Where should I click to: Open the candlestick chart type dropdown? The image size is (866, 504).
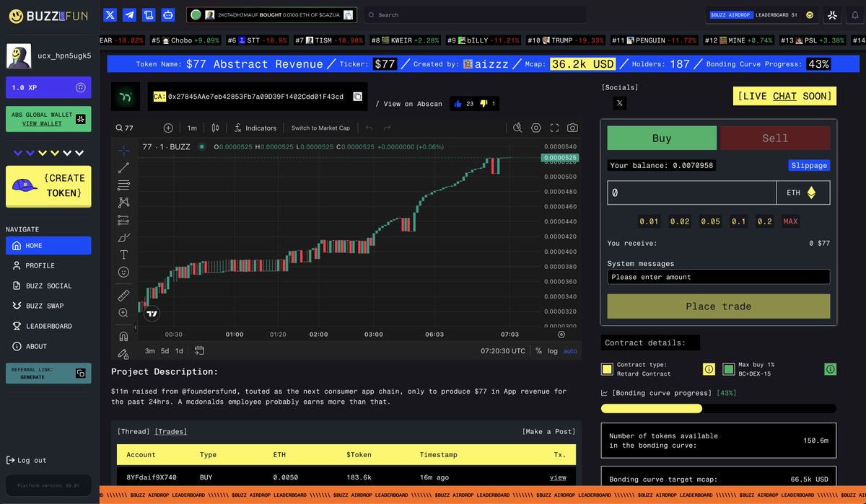[x=214, y=128]
